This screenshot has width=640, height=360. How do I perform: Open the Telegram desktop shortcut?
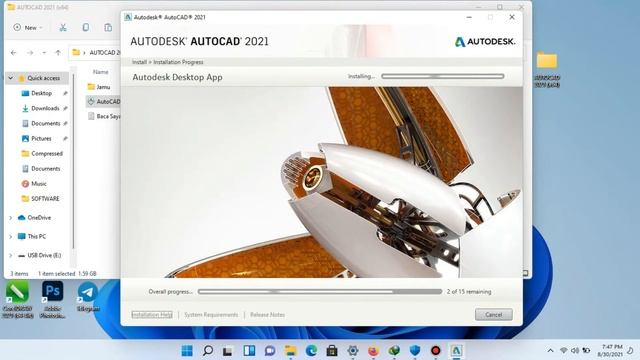[x=88, y=297]
